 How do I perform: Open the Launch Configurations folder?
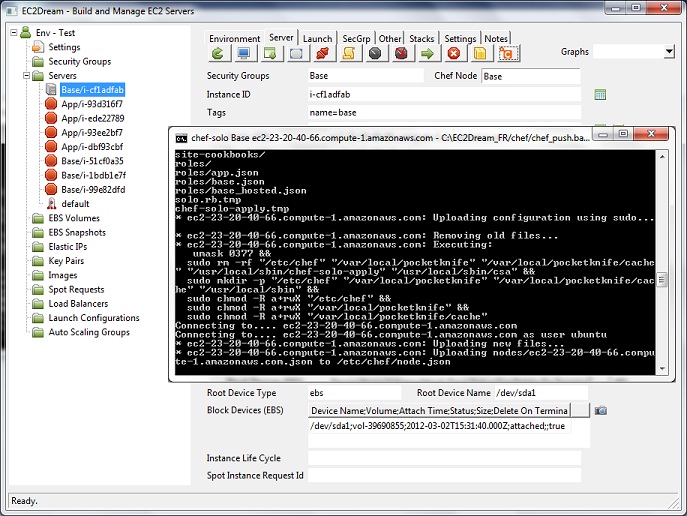94,318
